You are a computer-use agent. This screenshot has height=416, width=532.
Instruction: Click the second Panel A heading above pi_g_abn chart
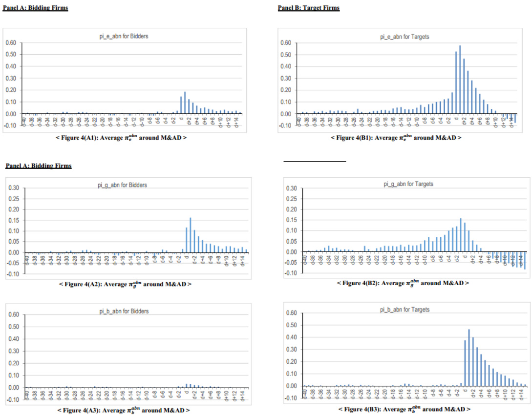coord(39,166)
